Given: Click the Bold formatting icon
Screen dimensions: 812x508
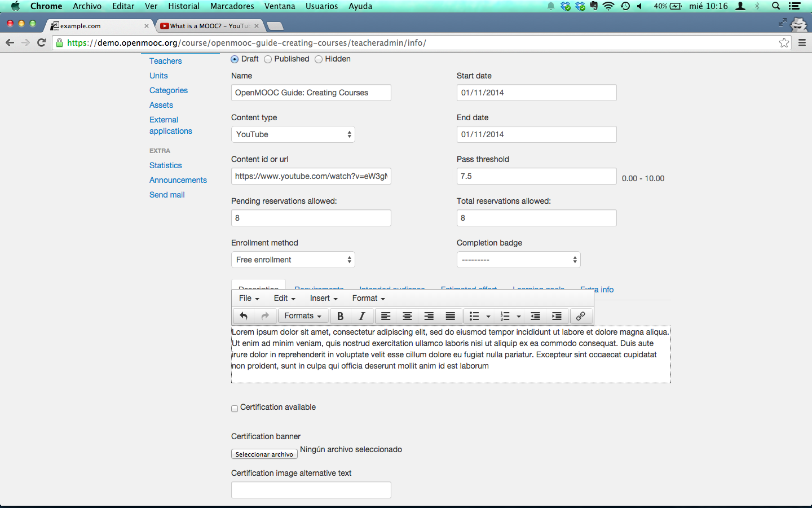Looking at the screenshot, I should coord(340,316).
